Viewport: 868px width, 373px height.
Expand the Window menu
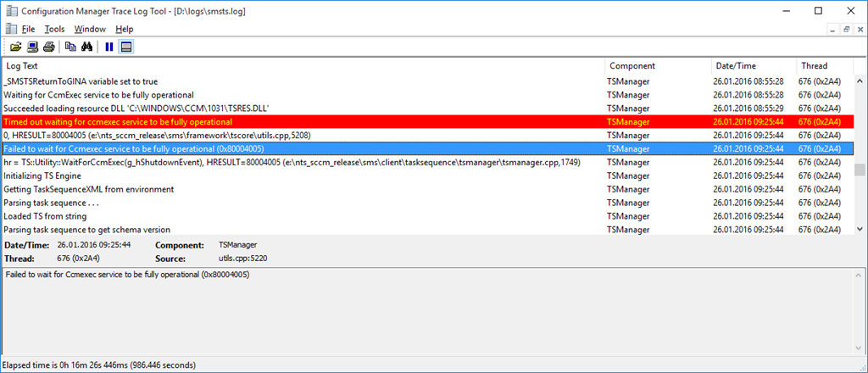(90, 29)
